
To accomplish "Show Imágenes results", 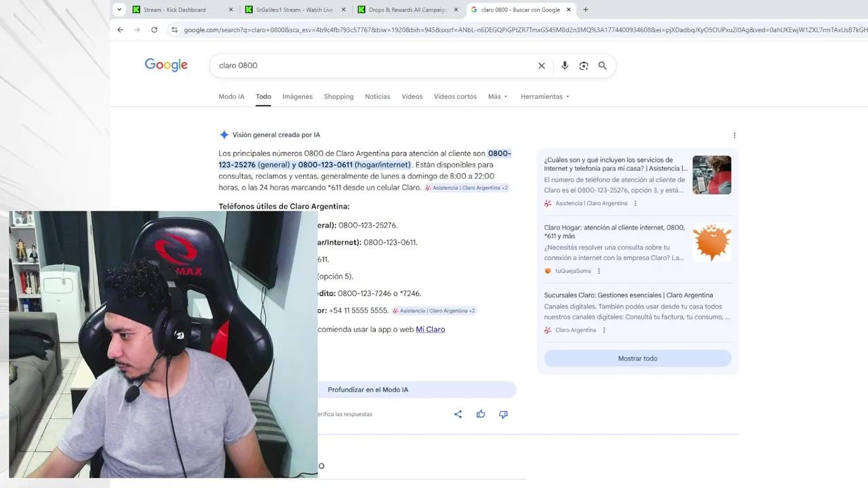I will (x=298, y=96).
